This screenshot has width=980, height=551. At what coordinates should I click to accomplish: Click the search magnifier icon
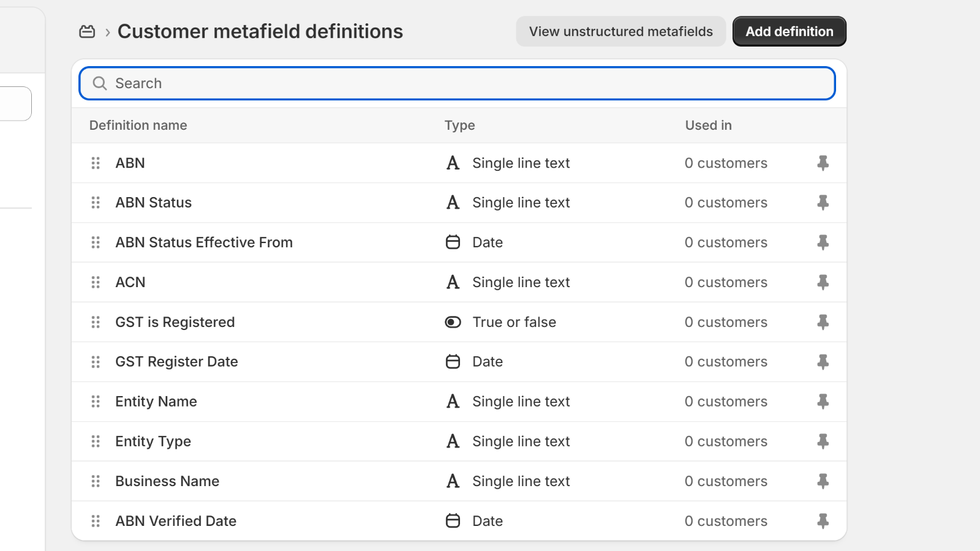pyautogui.click(x=100, y=83)
